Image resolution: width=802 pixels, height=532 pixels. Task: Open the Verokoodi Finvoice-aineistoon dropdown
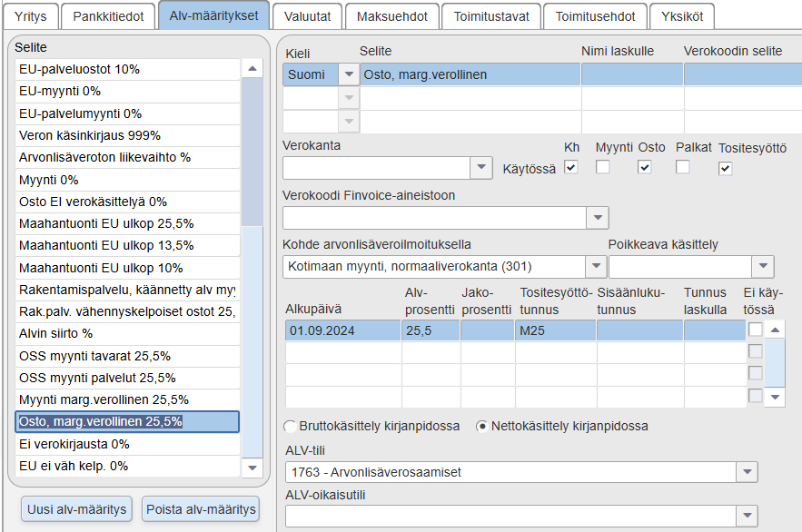click(x=598, y=218)
